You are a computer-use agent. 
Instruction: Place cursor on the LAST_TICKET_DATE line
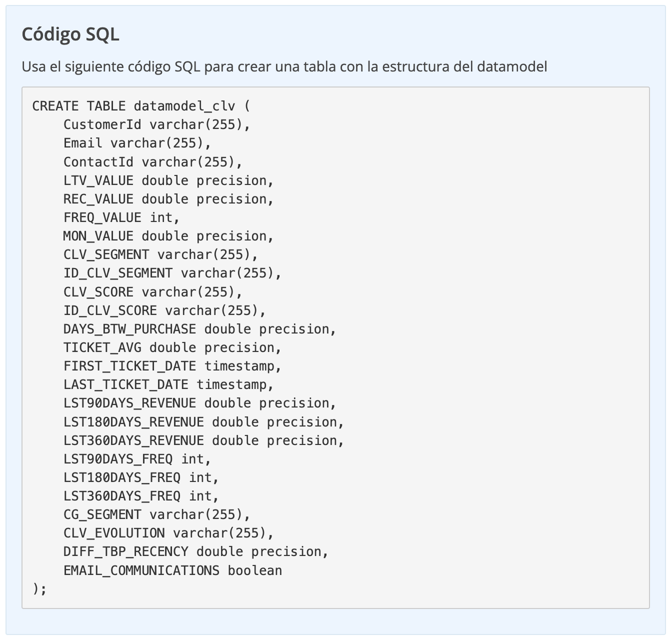coord(168,384)
